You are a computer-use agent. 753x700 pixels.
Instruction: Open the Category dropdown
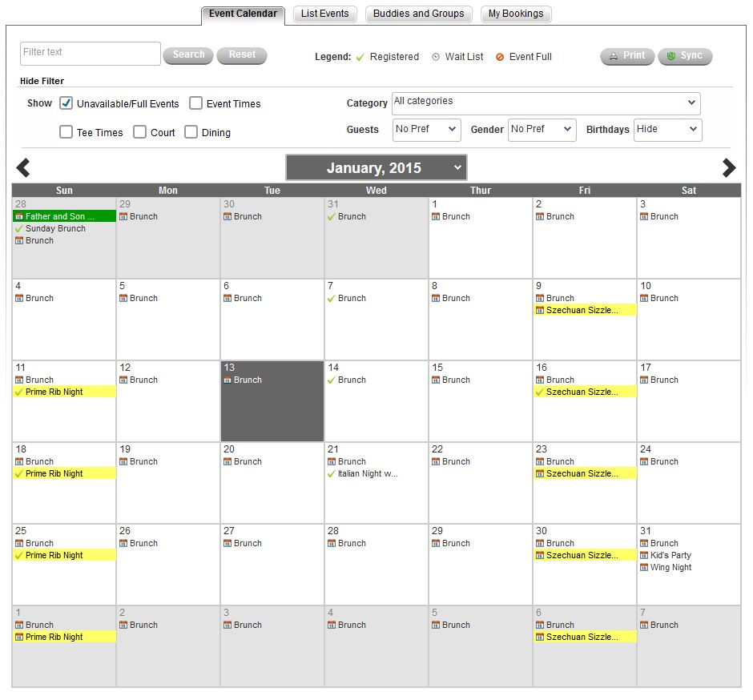pyautogui.click(x=546, y=103)
